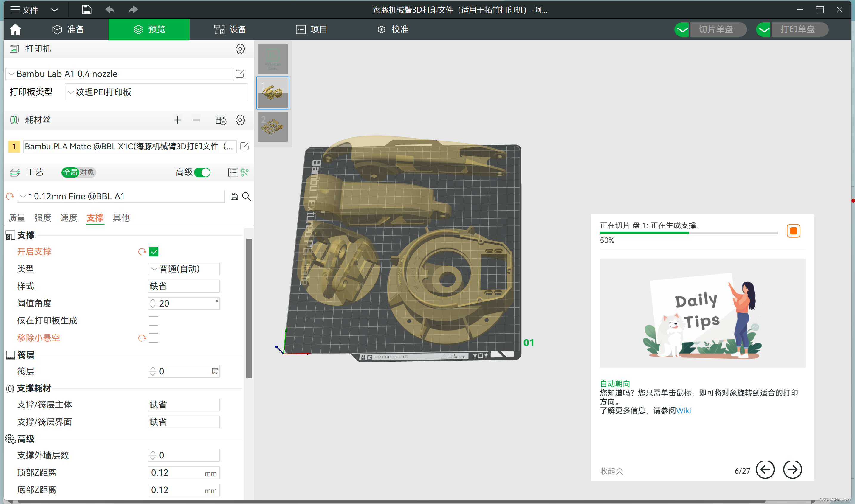Screen dimensions: 855x504
Task: Open printer settings gear icon
Action: (x=240, y=49)
